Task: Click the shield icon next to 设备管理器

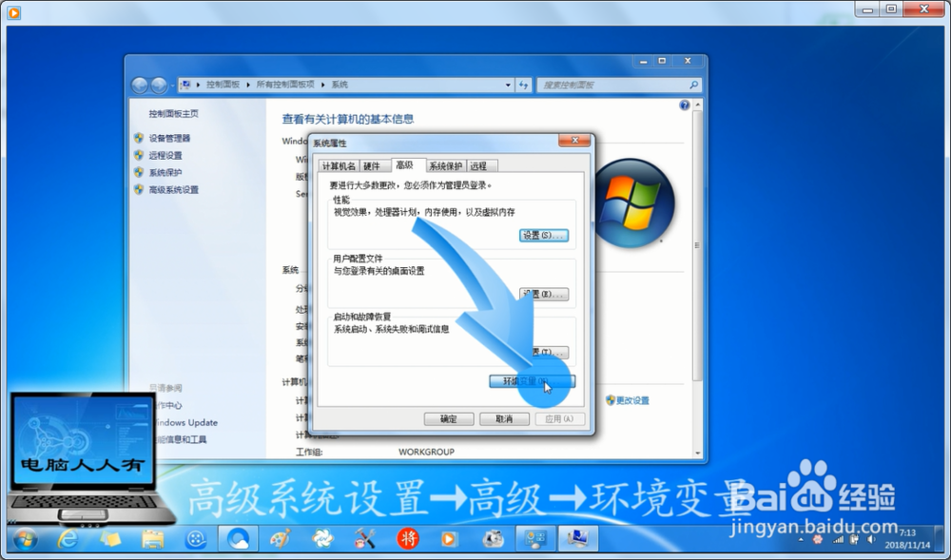Action: 139,138
